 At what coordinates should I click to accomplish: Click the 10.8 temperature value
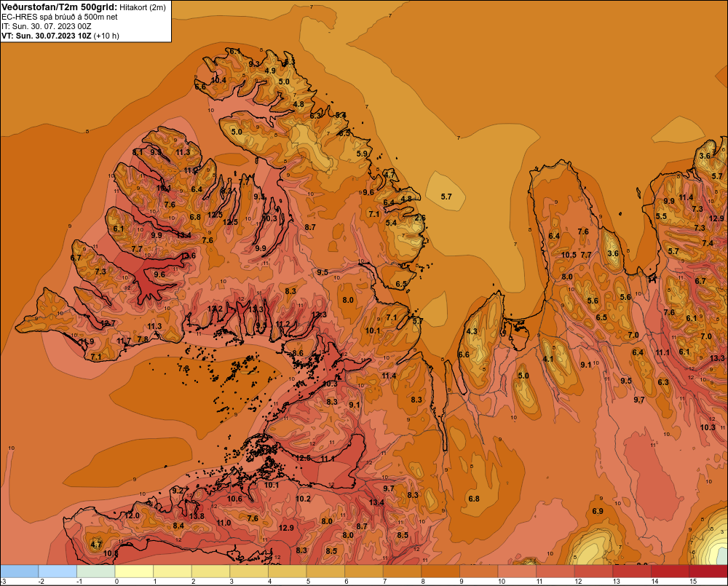pos(111,553)
